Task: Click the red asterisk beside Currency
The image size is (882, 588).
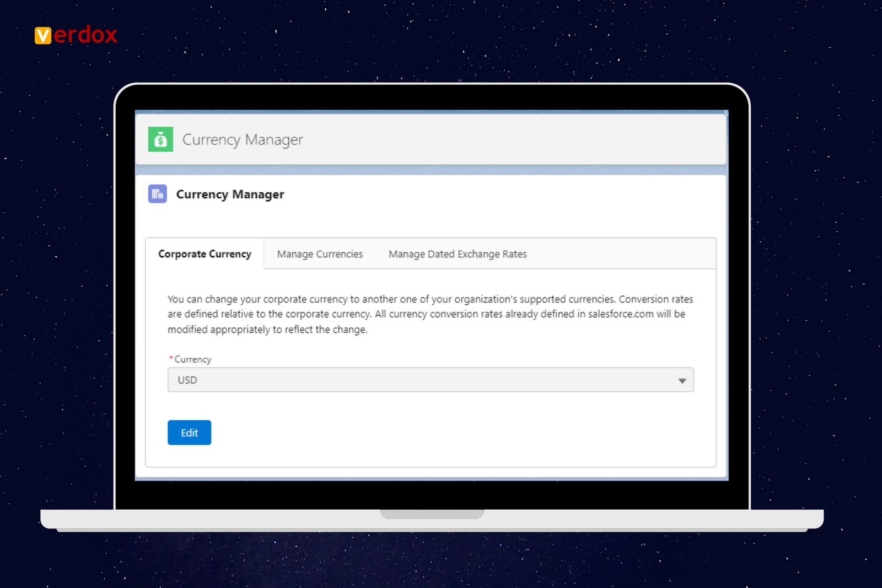Action: click(171, 358)
